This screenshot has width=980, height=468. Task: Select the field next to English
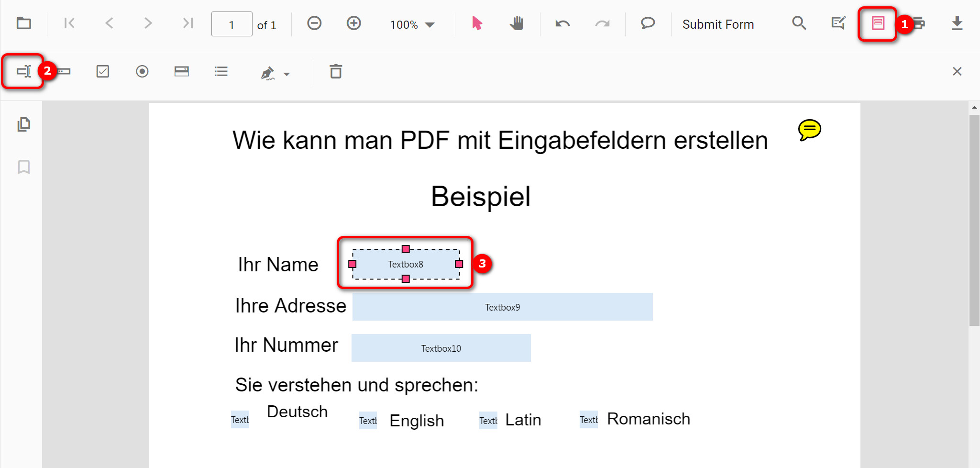click(x=368, y=421)
